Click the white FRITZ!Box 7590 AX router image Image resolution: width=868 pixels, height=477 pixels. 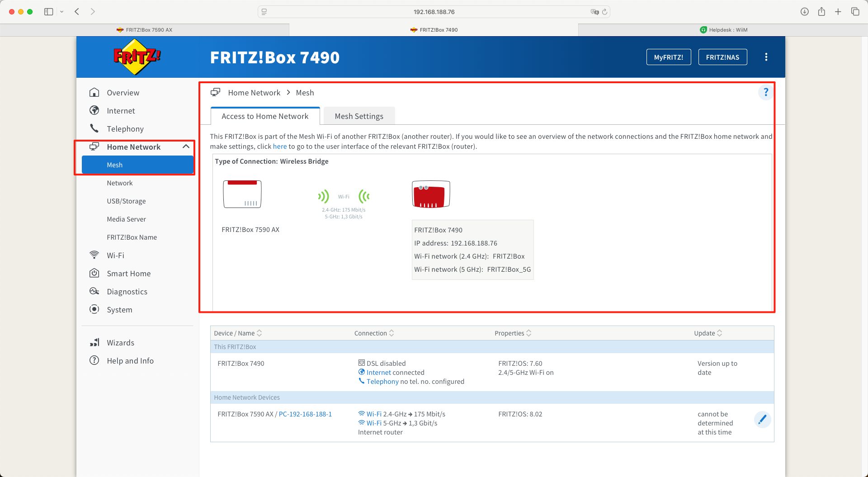pos(242,194)
